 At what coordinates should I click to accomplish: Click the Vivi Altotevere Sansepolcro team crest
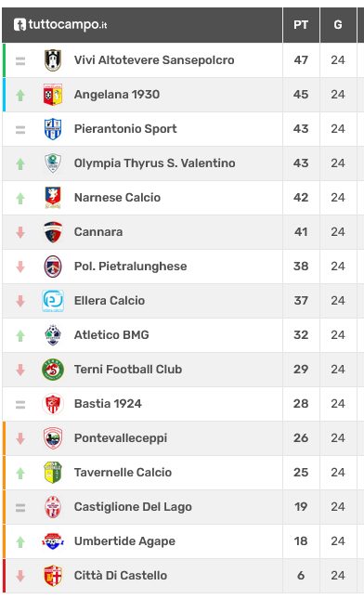(x=53, y=60)
